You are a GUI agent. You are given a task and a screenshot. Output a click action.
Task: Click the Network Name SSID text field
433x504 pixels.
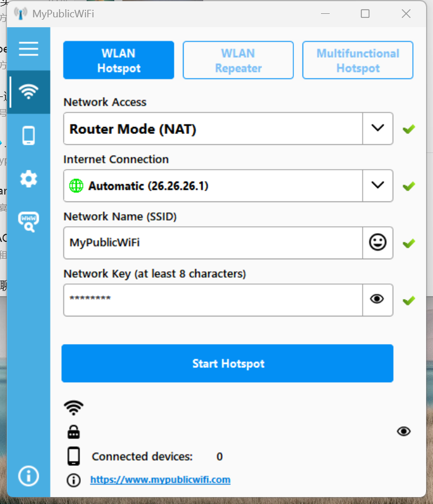coord(212,242)
